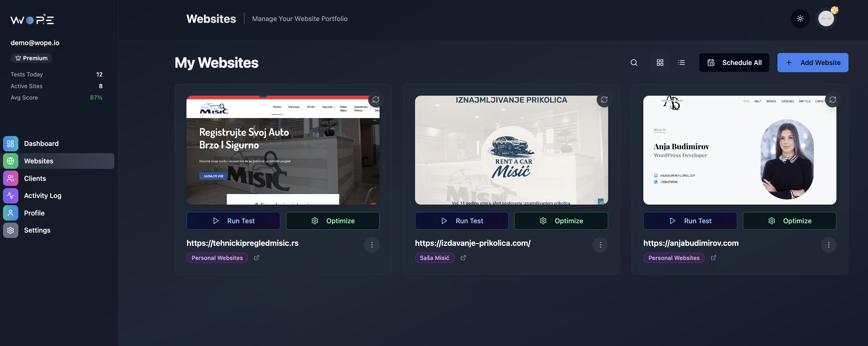Click Anja Budimirov website thumbnail
Viewport: 868px width, 346px height.
[739, 150]
